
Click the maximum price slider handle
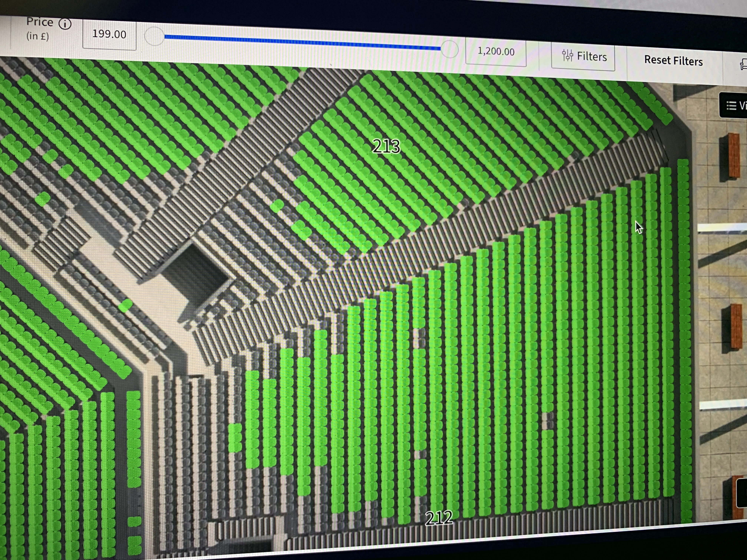[449, 49]
